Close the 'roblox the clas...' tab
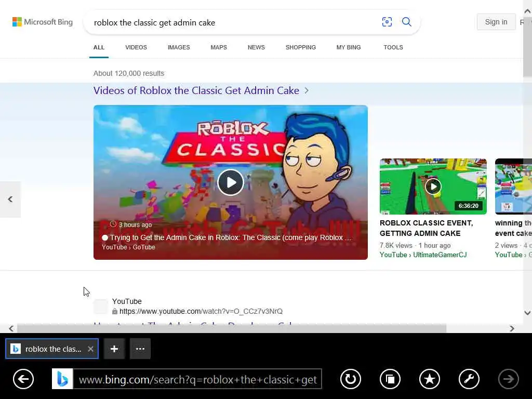Screen dimensions: 532x399 [x=90, y=349]
